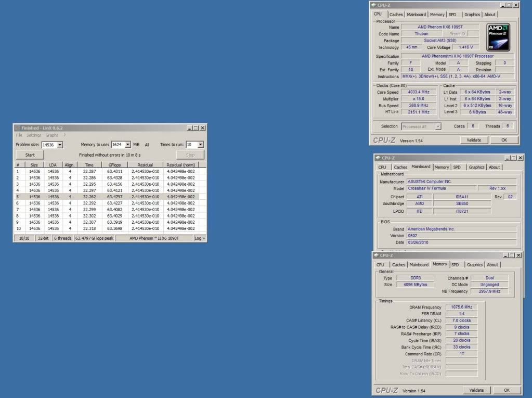Click the Problem size value field 14536
532x398 pixels.
pyautogui.click(x=49, y=145)
